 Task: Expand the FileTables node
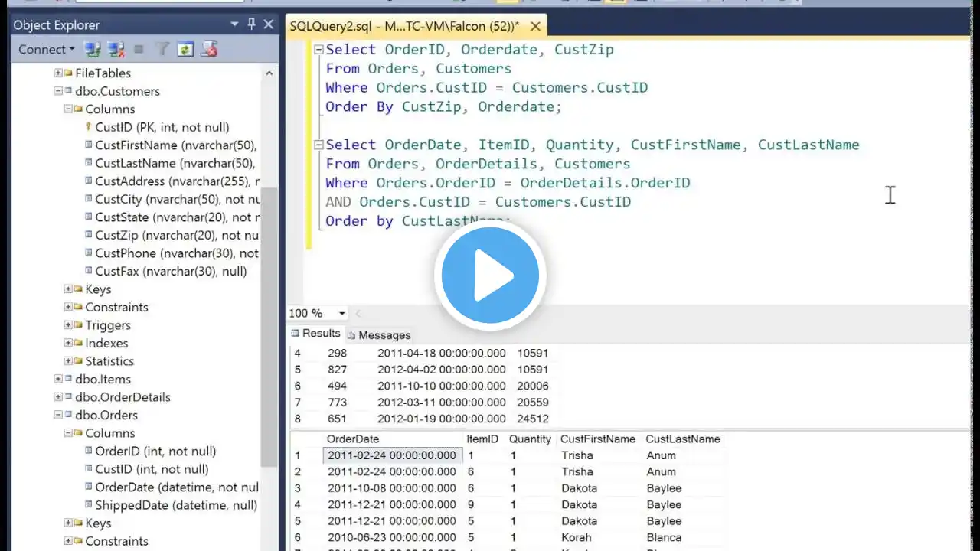click(x=58, y=73)
